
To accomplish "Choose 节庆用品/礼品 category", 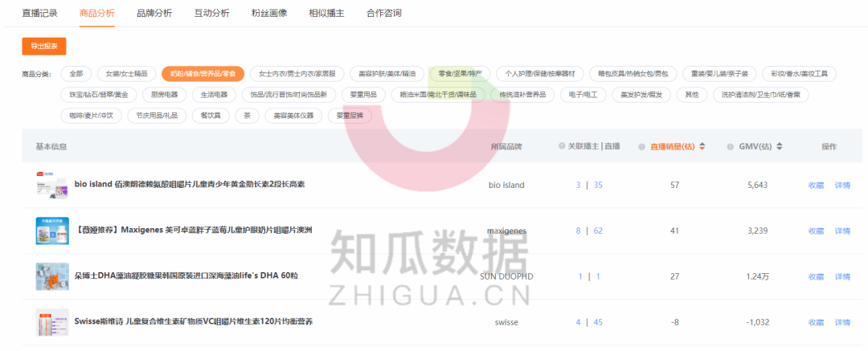I will 157,116.
